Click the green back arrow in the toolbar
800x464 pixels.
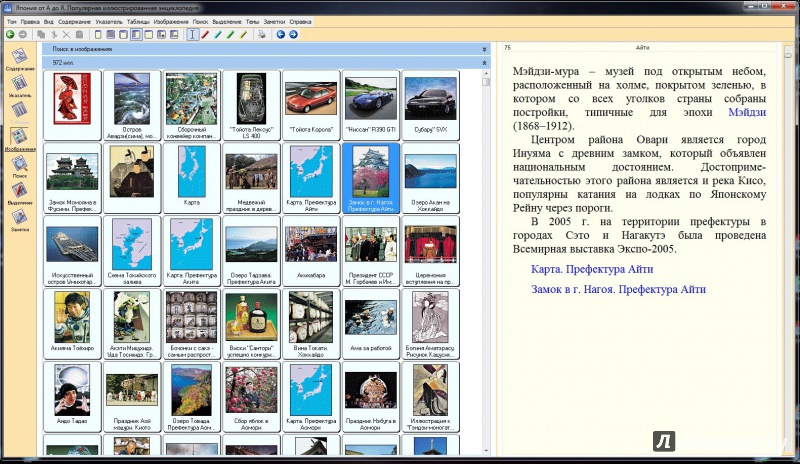[x=10, y=34]
